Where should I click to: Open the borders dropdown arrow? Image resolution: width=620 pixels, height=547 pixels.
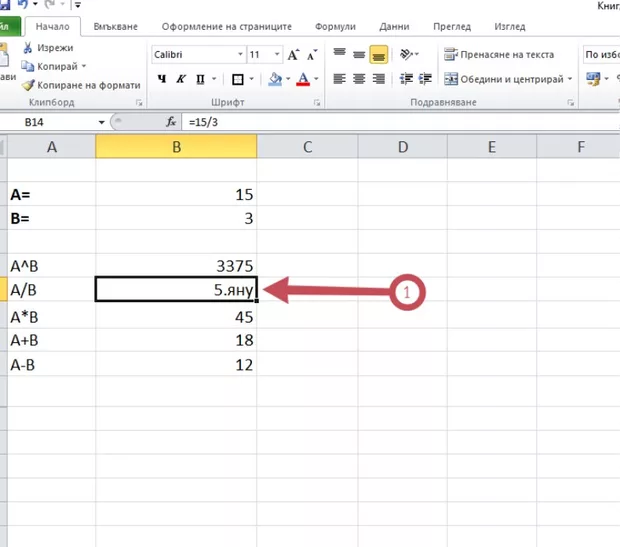(x=251, y=79)
